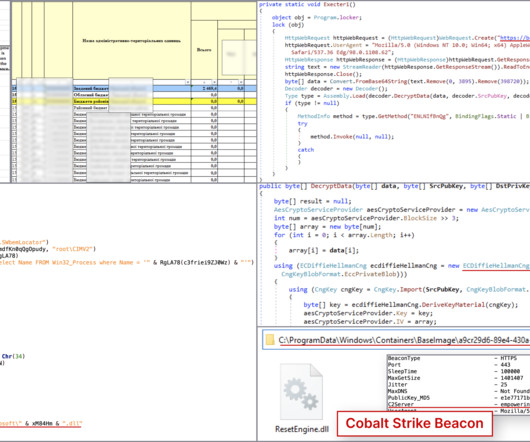
Task: Open filter dropdown in third numeric column
Action: 241,82
